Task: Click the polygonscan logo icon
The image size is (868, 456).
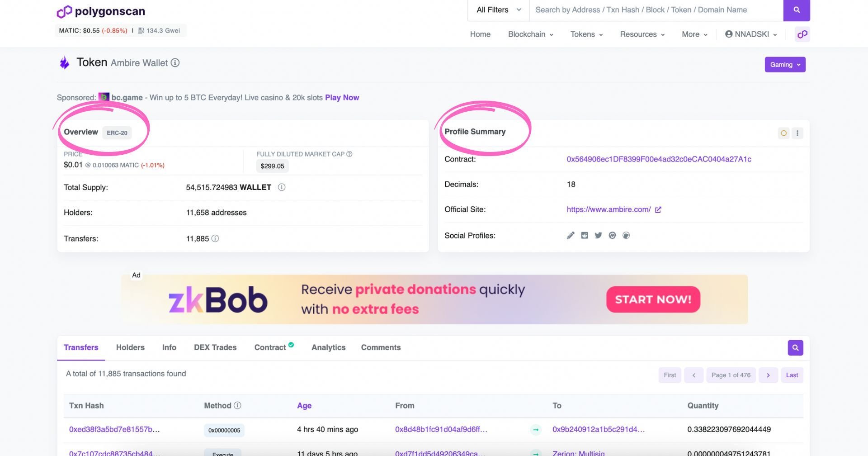Action: click(x=64, y=11)
